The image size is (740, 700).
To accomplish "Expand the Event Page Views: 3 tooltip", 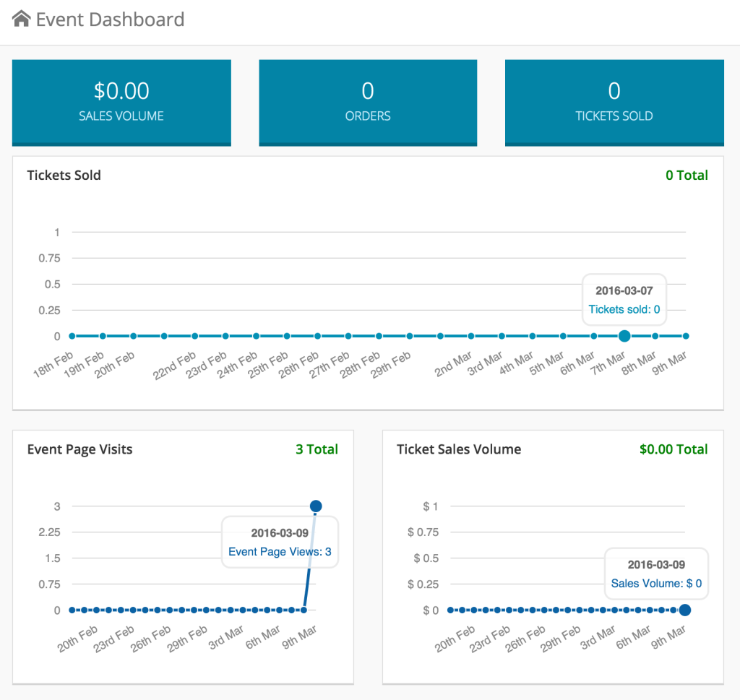I will 280,551.
